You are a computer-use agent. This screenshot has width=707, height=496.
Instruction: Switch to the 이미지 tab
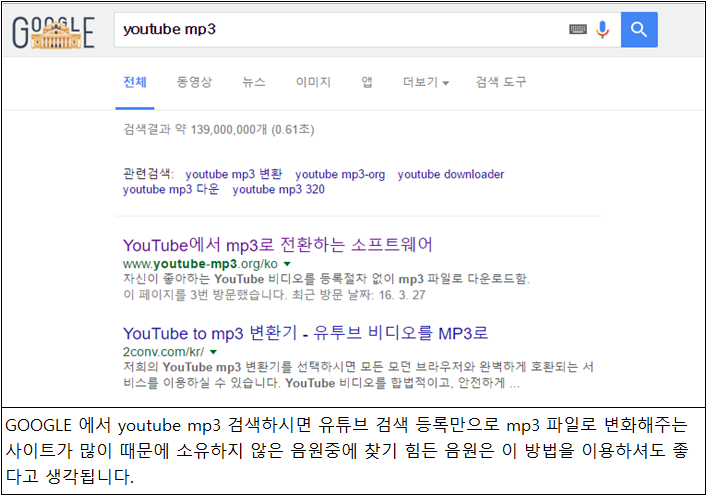coord(313,82)
